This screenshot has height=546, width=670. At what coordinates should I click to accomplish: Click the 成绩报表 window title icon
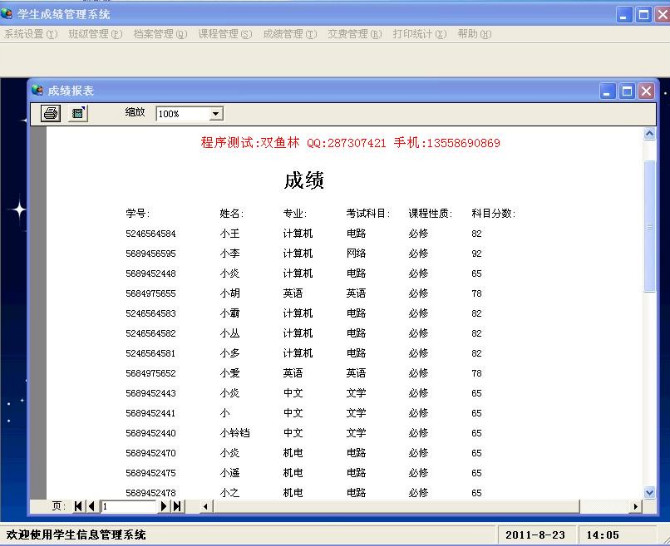[38, 90]
